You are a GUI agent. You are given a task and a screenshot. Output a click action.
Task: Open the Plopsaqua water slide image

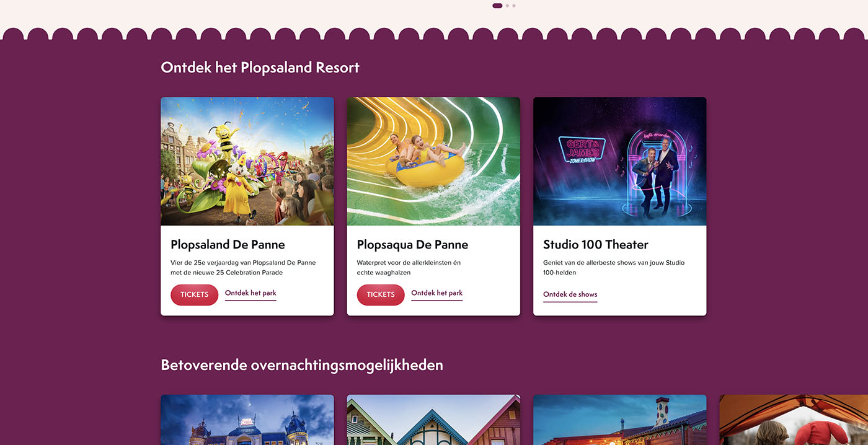[x=433, y=161]
